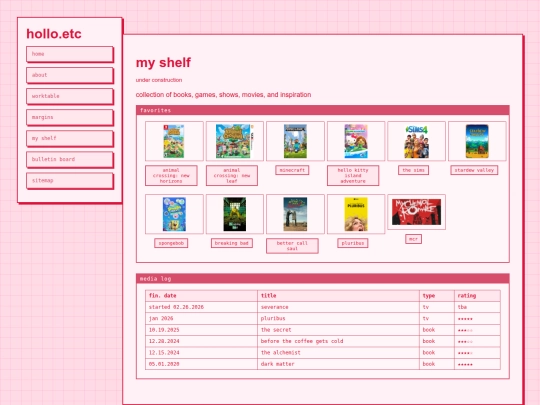Screen dimensions: 540x405
Task: Select margins in the sidebar
Action: click(70, 117)
